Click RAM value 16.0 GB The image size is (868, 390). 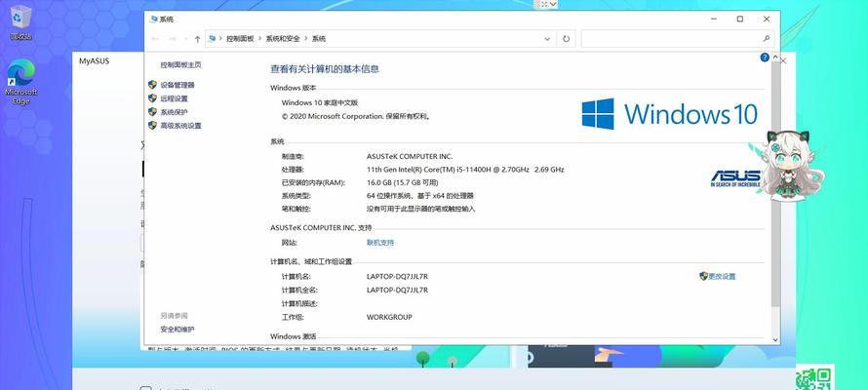[x=403, y=183]
